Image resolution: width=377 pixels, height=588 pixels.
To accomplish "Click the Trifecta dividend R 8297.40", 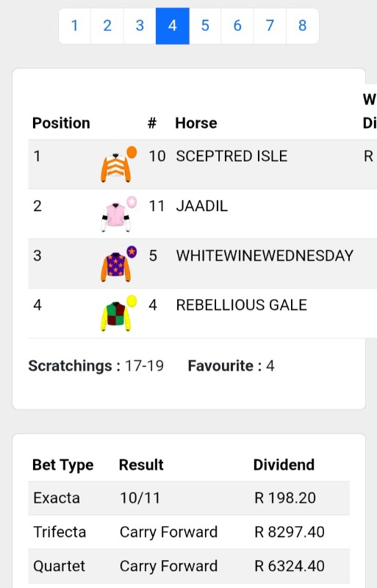I will (x=290, y=531).
